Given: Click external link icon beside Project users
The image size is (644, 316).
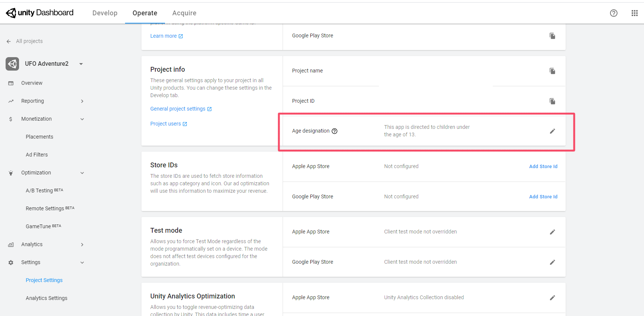Looking at the screenshot, I should 185,124.
